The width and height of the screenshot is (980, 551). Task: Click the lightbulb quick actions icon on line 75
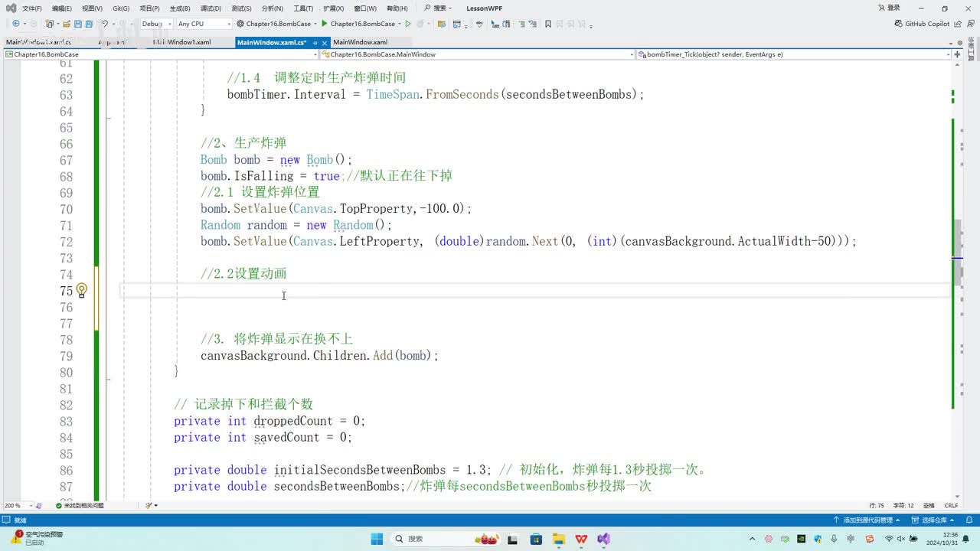click(81, 291)
